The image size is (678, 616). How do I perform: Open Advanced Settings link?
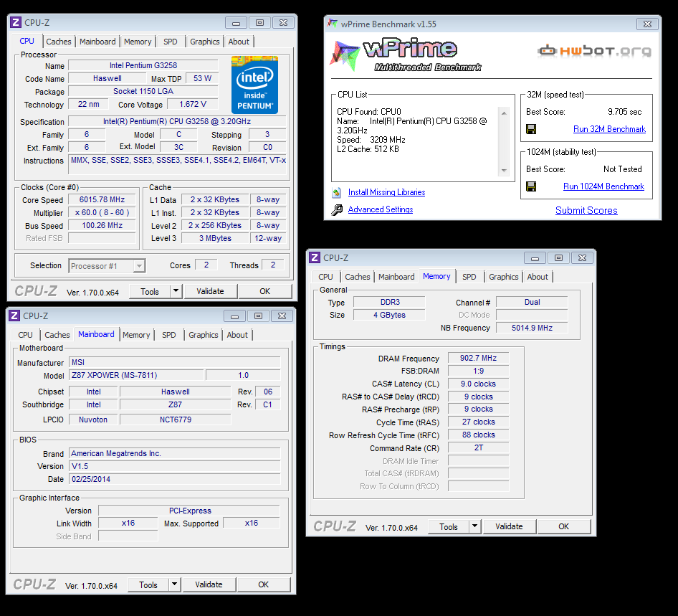pyautogui.click(x=381, y=209)
